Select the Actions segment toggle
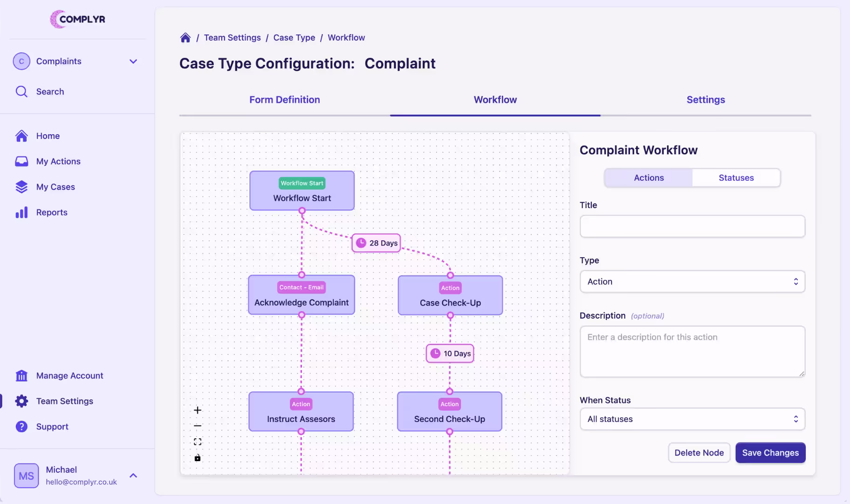Screen dimensions: 850x504 point(649,177)
